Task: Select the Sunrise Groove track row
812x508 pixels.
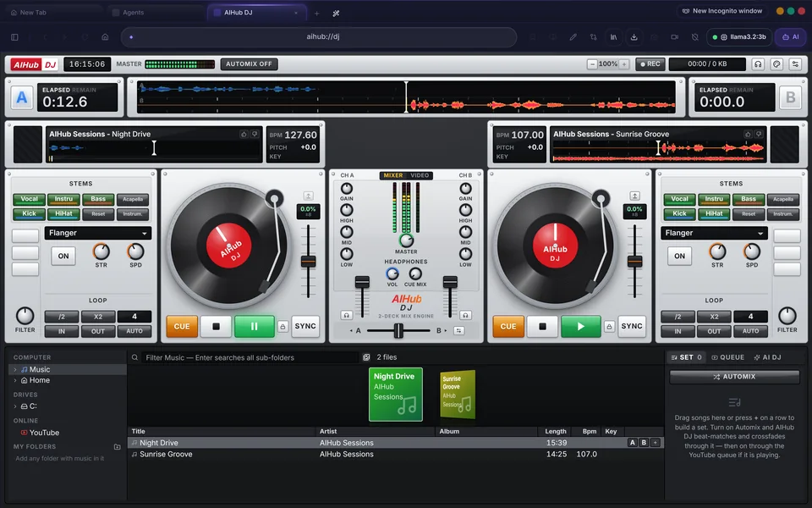Action: [396, 454]
